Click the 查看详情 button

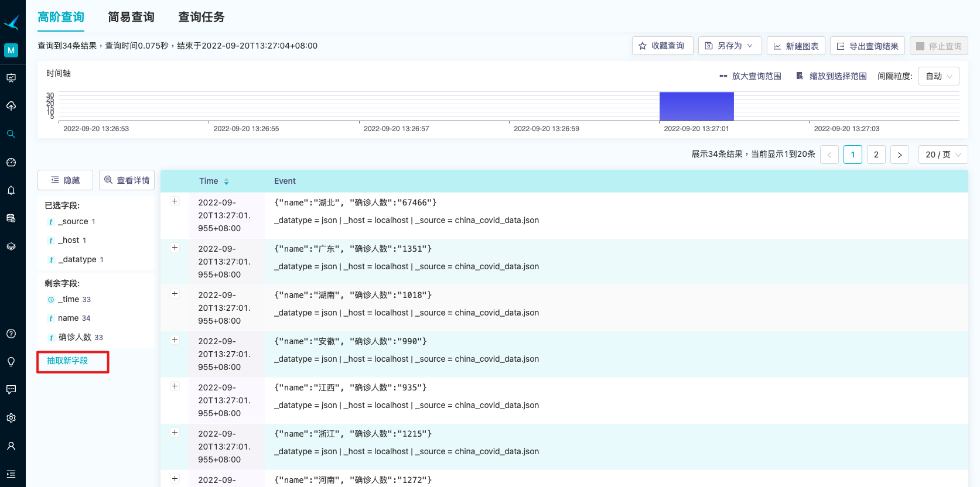pos(127,180)
